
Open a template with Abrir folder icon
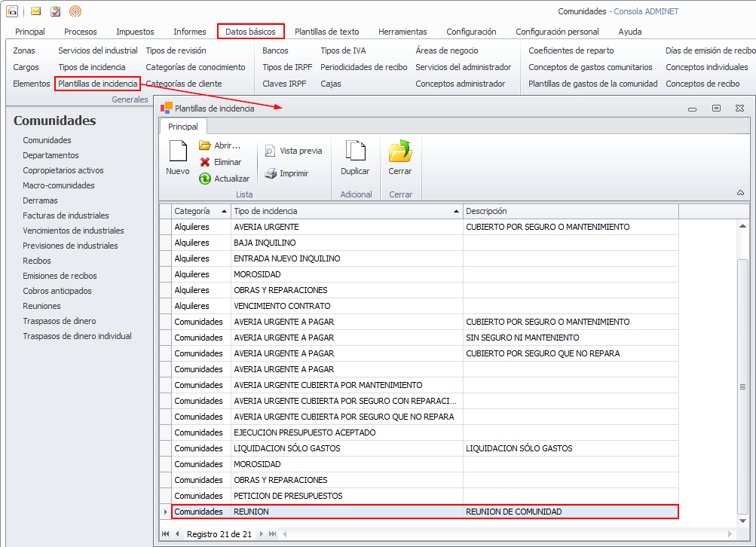205,145
